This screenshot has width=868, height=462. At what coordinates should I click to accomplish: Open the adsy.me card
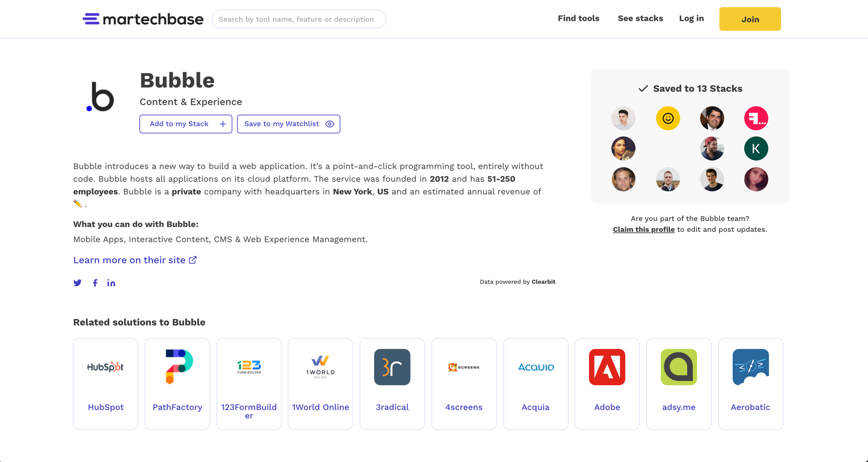coord(679,384)
